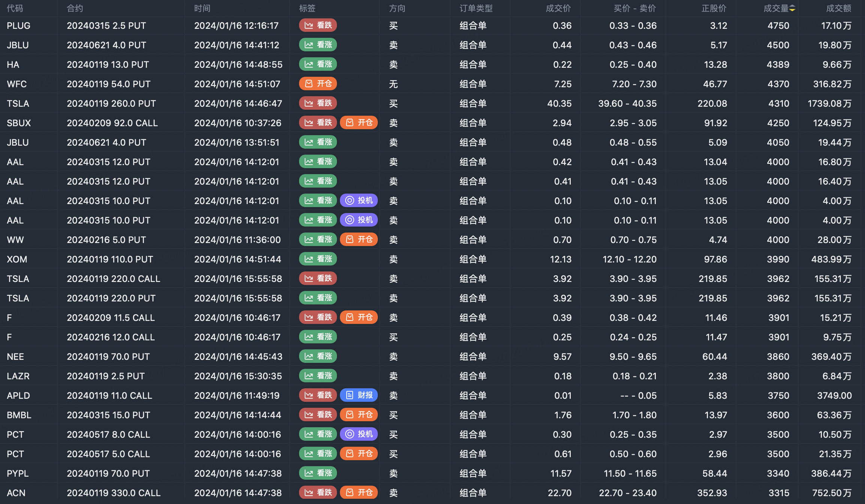
Task: Click the 看跌 tag on PLUG row
Action: (x=318, y=25)
